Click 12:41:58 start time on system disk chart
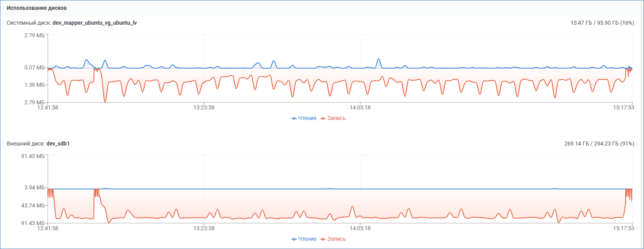The image size is (644, 249). 48,107
